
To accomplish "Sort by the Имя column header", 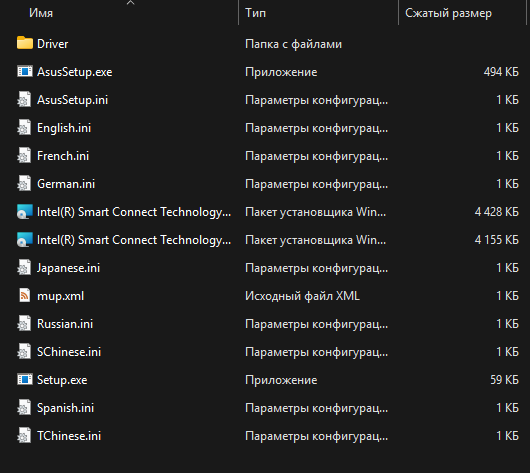I will (41, 13).
